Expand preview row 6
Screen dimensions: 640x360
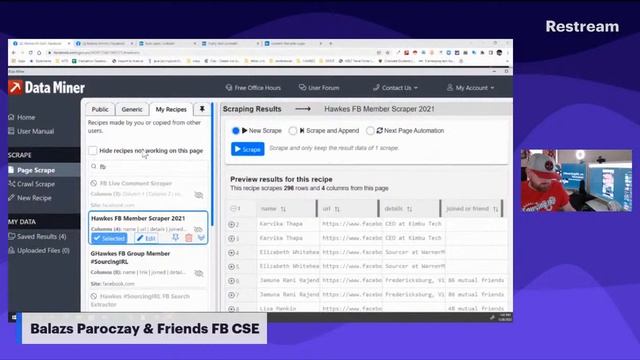pyautogui.click(x=231, y=281)
